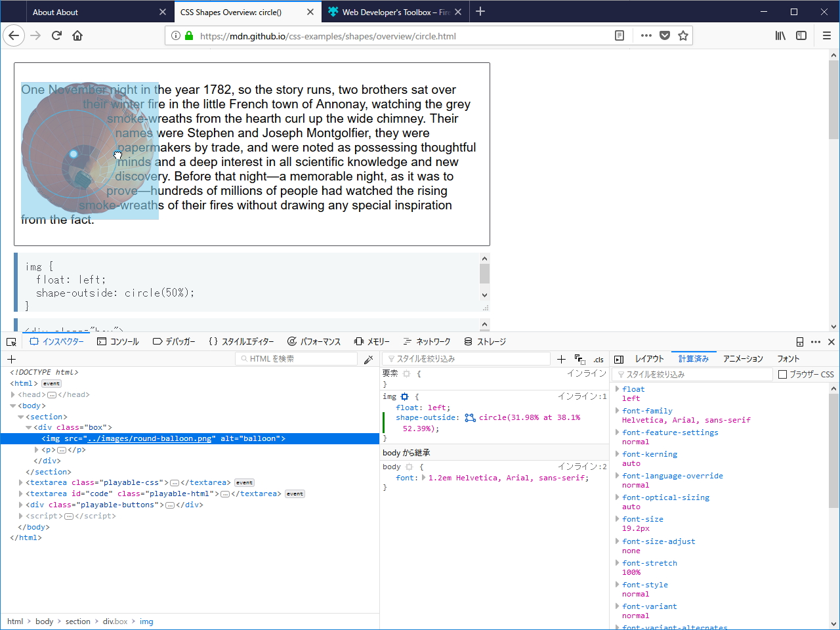
Task: Select div.box in the breadcrumb bar
Action: pos(115,621)
